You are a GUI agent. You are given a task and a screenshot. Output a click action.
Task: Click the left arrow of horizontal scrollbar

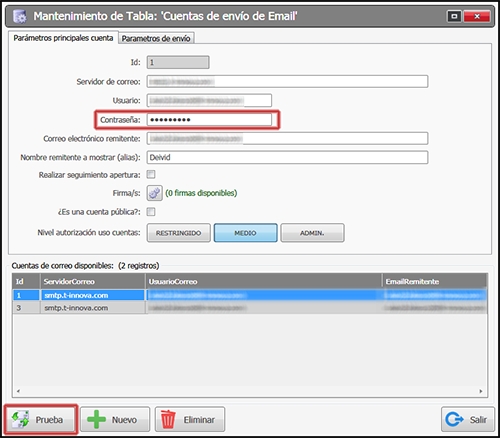tap(18, 391)
